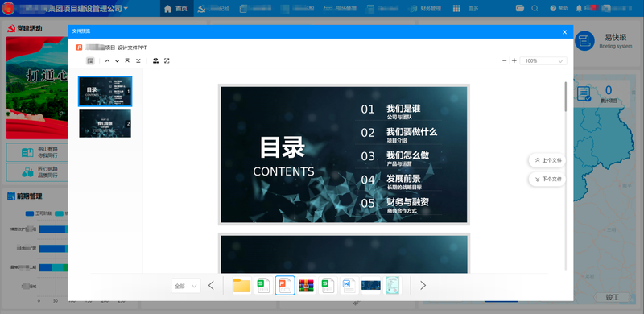The width and height of the screenshot is (644, 314).
Task: Open the 100% zoom level dropdown
Action: [x=543, y=61]
